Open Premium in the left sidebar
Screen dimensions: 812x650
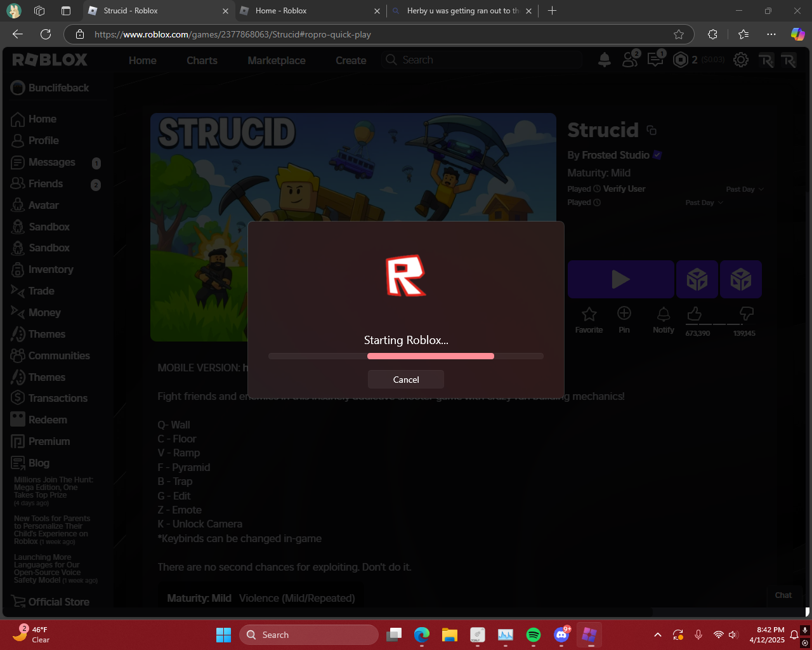click(x=41, y=441)
